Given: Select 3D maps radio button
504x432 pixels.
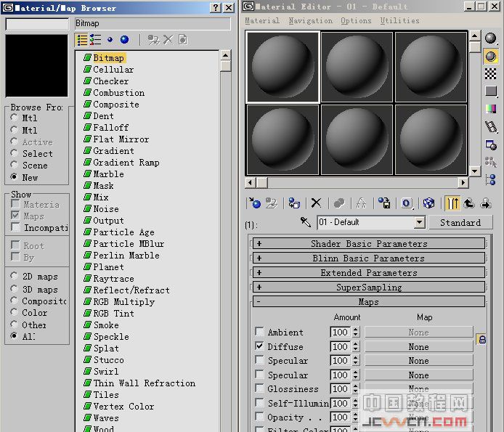Looking at the screenshot, I should click(x=14, y=289).
